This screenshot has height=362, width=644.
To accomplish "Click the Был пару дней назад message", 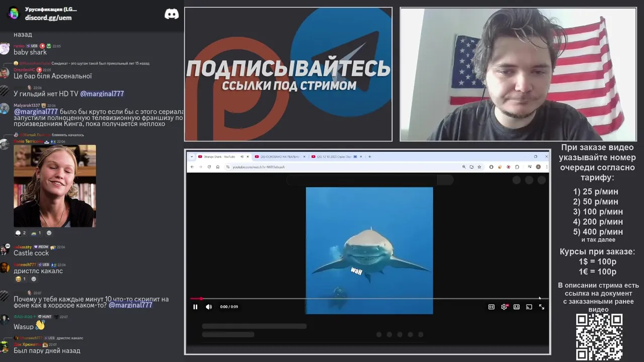I will pos(47,350).
